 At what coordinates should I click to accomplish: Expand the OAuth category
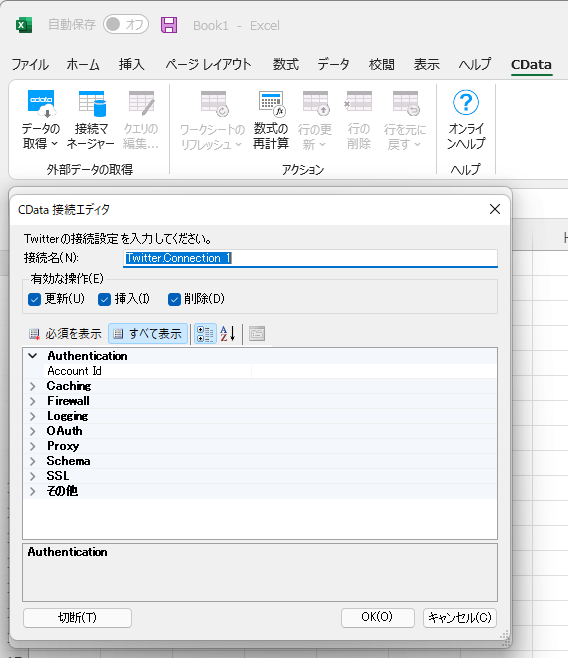click(x=33, y=431)
